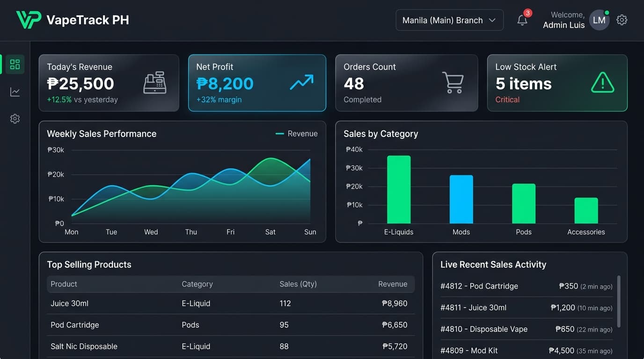Open the Manila (Main) Branch dropdown
The width and height of the screenshot is (644, 359).
tap(449, 20)
